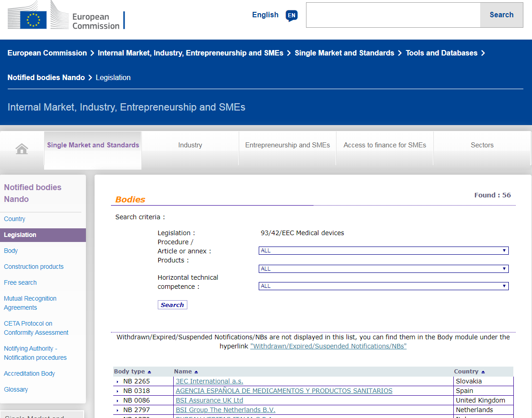
Task: Switch to the Industry tab
Action: click(190, 145)
